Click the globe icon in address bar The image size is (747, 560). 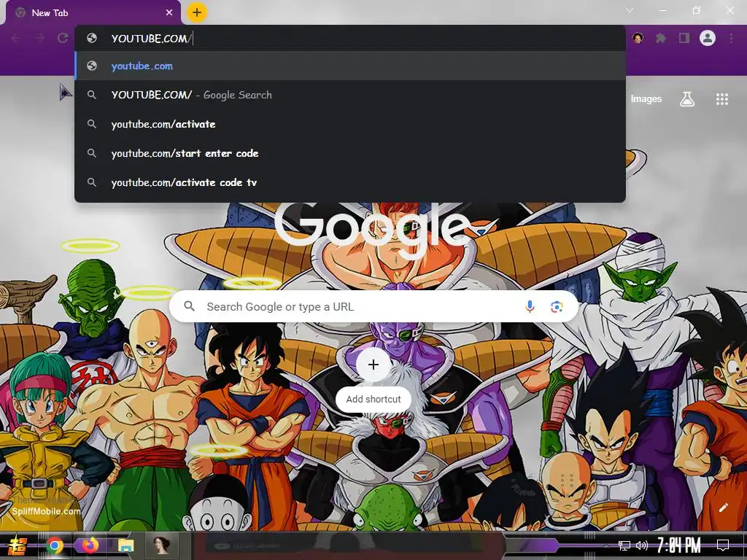(92, 38)
